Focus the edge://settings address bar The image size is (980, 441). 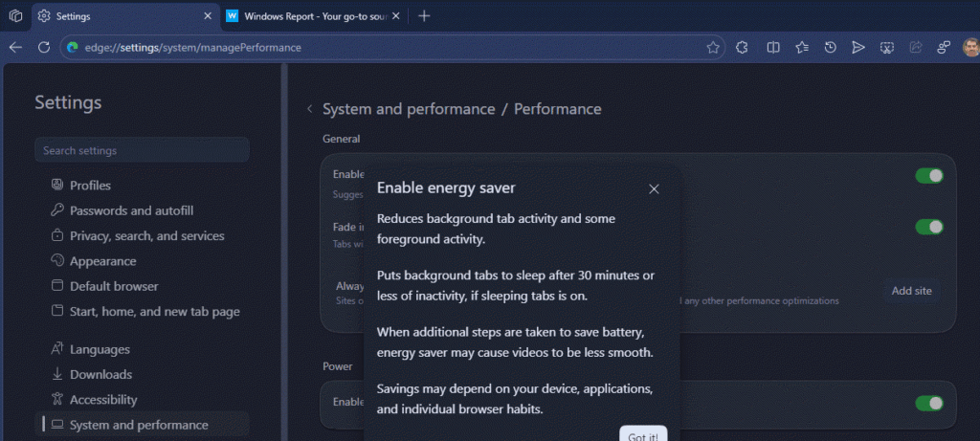[392, 48]
